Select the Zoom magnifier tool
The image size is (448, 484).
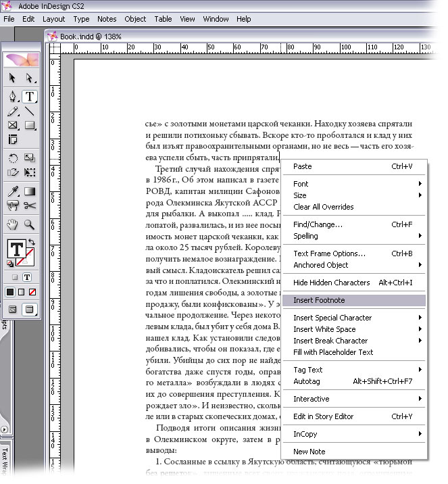(30, 224)
